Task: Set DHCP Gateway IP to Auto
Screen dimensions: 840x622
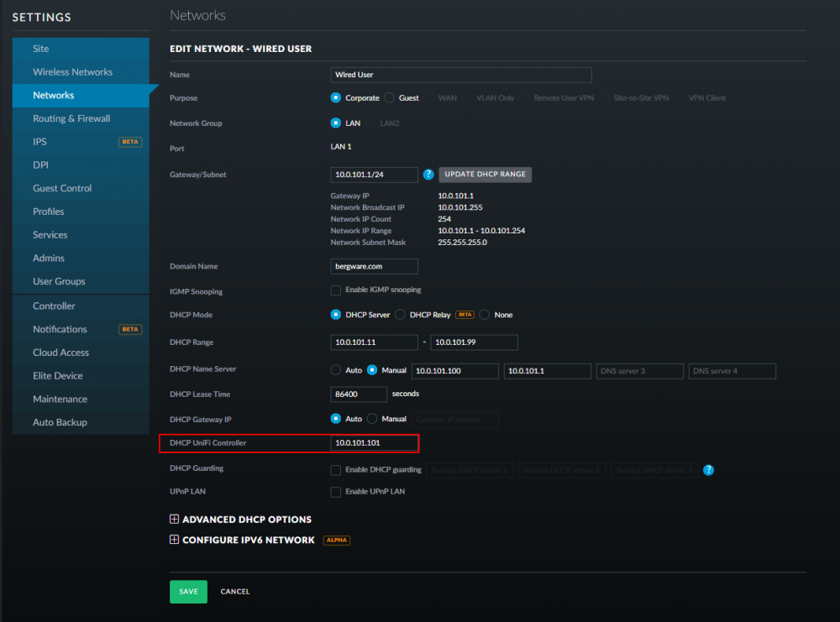Action: point(336,419)
